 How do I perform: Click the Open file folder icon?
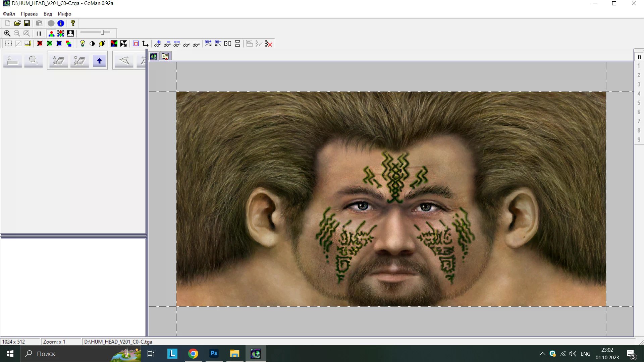[x=17, y=23]
